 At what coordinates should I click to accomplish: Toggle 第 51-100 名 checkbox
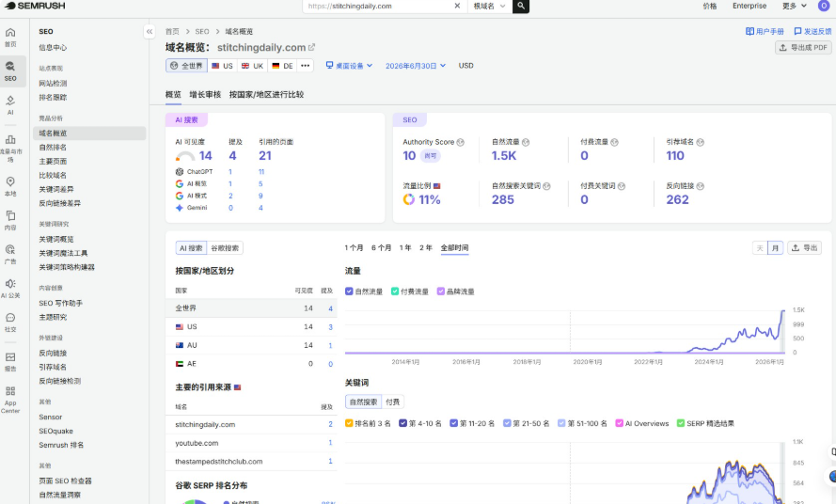560,423
